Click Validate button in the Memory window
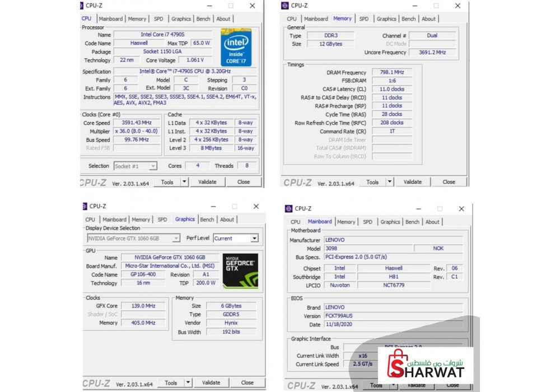 tap(413, 181)
